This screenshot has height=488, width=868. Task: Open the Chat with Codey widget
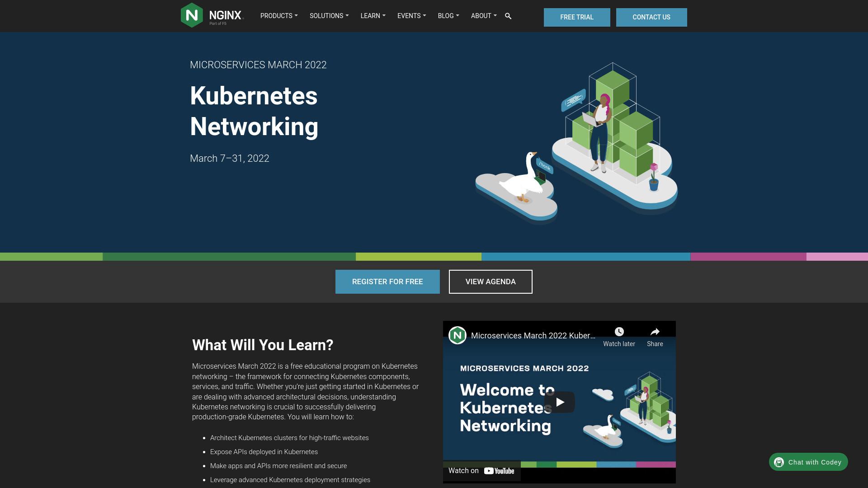click(x=808, y=462)
